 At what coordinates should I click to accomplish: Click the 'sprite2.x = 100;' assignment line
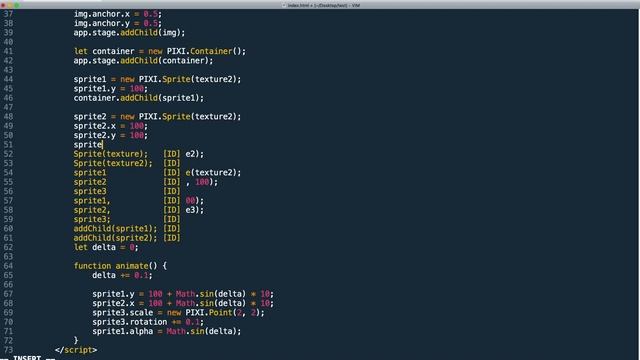(x=111, y=126)
